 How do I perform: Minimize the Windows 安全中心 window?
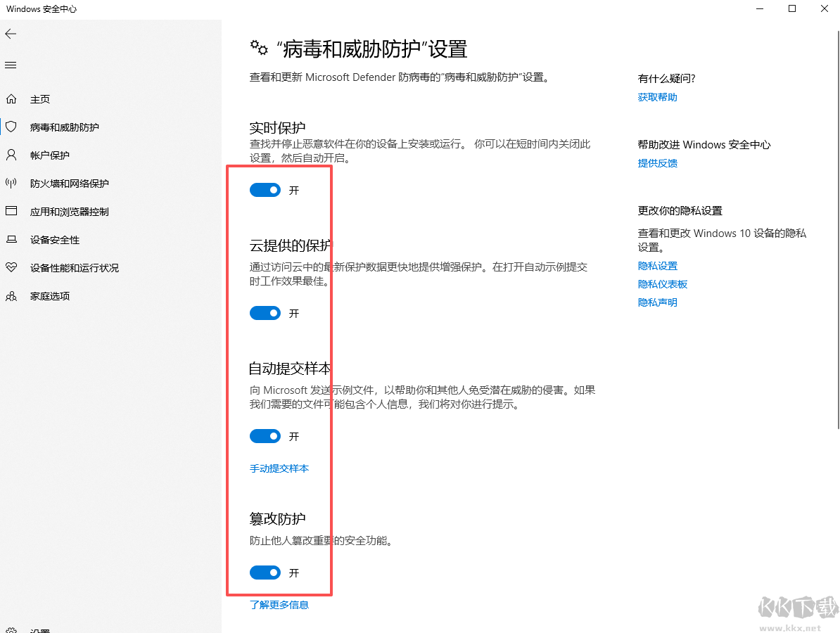(x=760, y=8)
